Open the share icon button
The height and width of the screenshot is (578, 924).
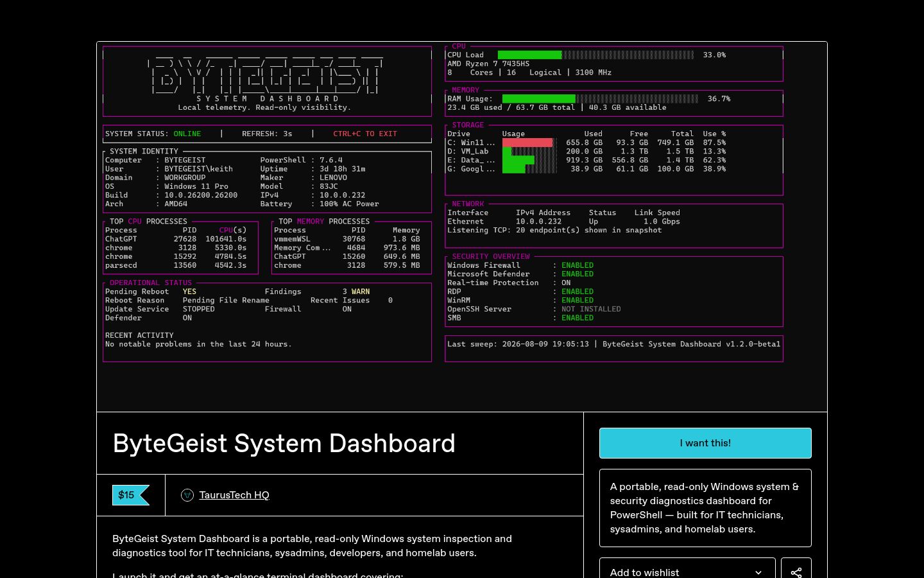click(796, 572)
